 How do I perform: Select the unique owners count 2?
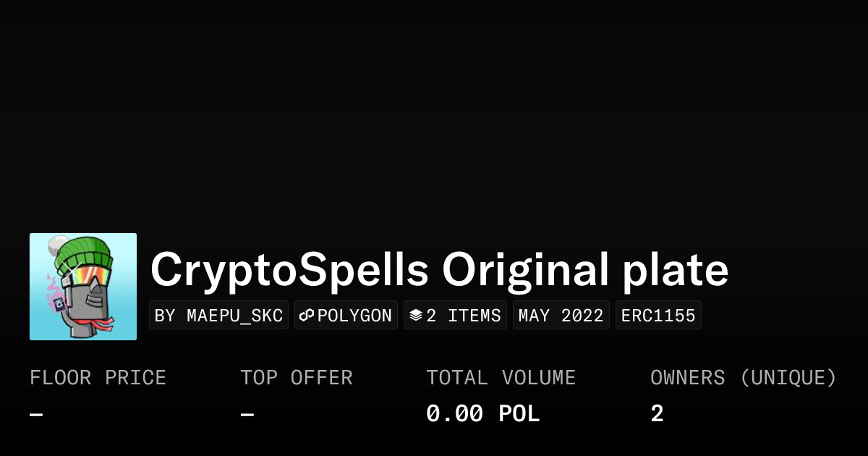point(657,414)
